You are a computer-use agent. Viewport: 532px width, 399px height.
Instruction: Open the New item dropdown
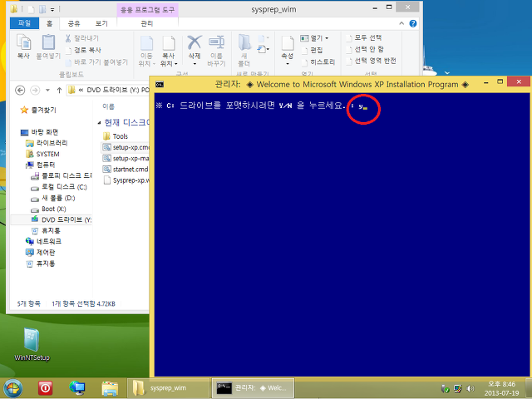[264, 38]
